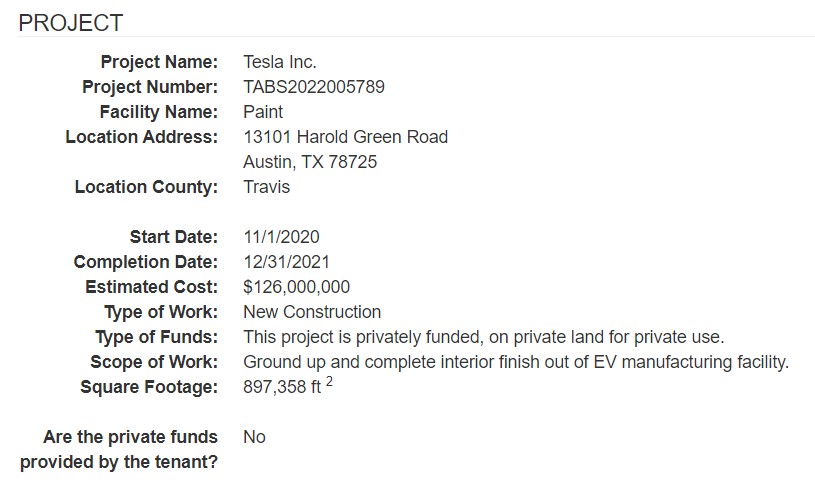Click the estimated cost $126,000,000
Image resolution: width=815 pixels, height=497 pixels.
point(297,287)
